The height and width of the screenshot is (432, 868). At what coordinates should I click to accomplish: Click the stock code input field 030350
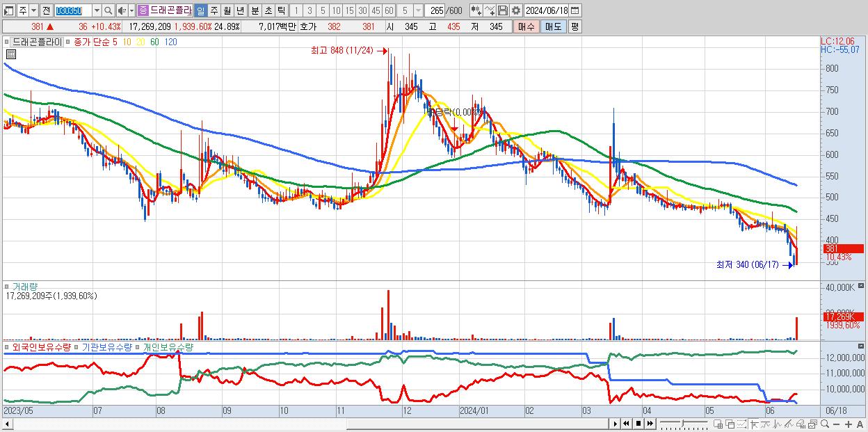[x=72, y=10]
